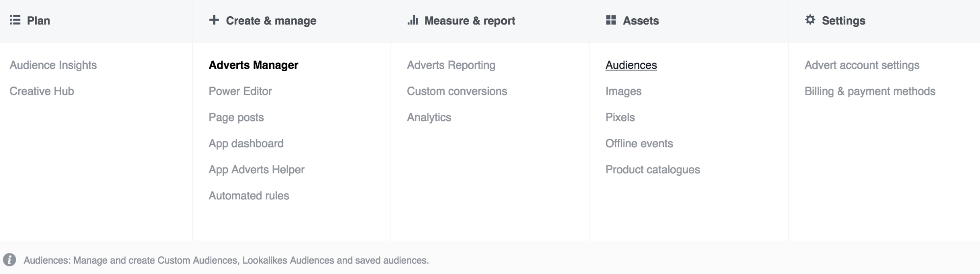Viewport: 980px width, 274px height.
Task: Open Page posts
Action: pos(236,117)
